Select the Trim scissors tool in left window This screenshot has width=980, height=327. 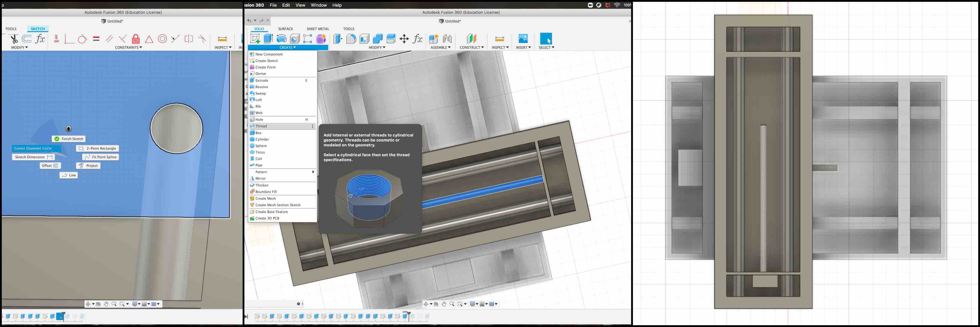pos(14,39)
